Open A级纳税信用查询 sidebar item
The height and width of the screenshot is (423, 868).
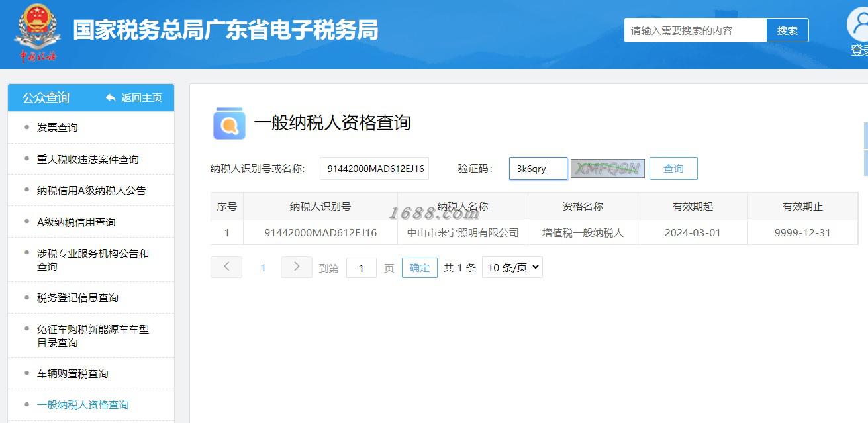coord(76,222)
